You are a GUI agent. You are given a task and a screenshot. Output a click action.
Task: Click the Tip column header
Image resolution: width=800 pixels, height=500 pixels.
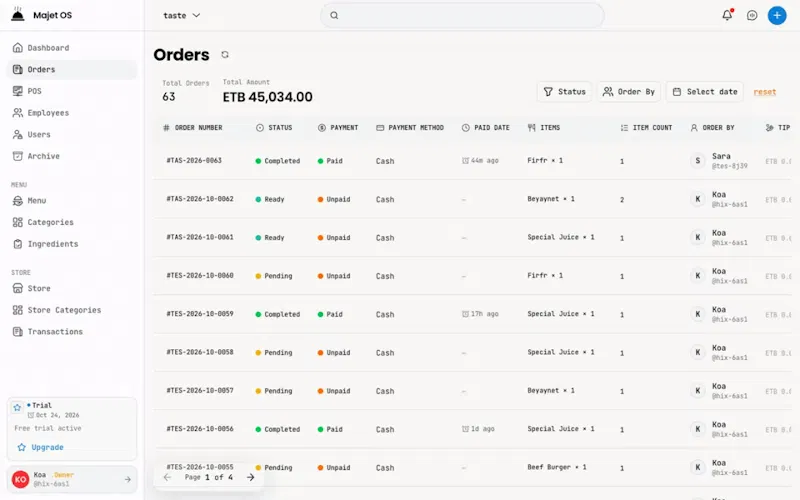[778, 128]
